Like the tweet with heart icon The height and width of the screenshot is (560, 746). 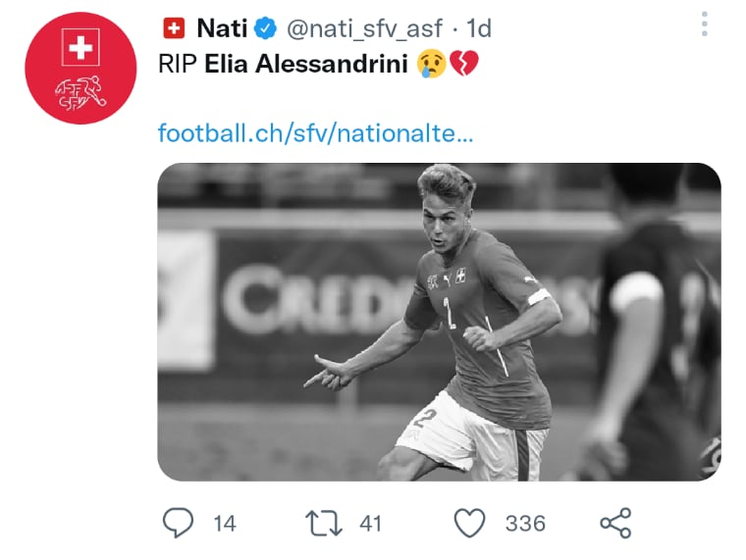(x=469, y=523)
